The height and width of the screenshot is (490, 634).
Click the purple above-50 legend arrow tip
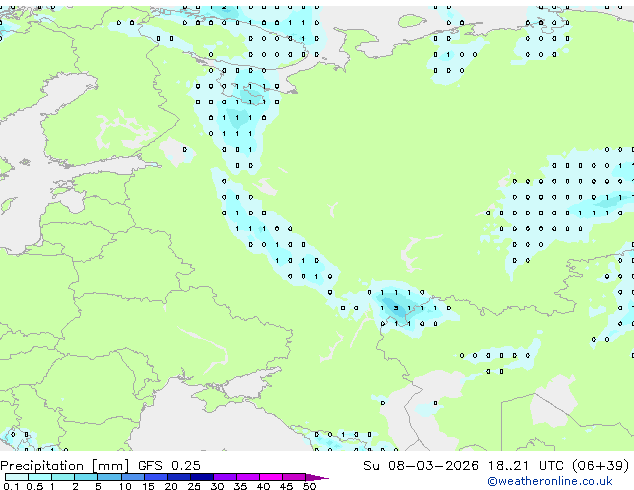tap(317, 477)
